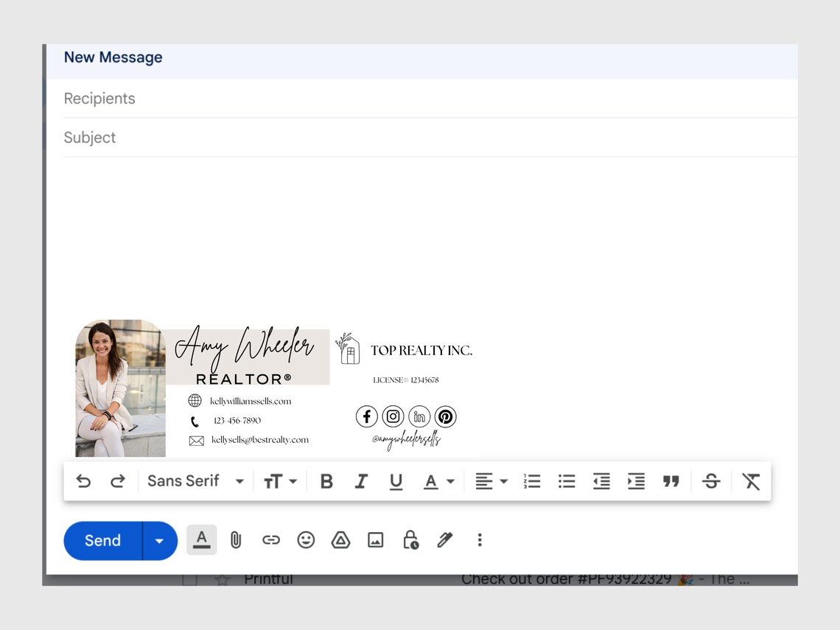Insert an emoji into the message
This screenshot has height=630, width=840.
[307, 540]
